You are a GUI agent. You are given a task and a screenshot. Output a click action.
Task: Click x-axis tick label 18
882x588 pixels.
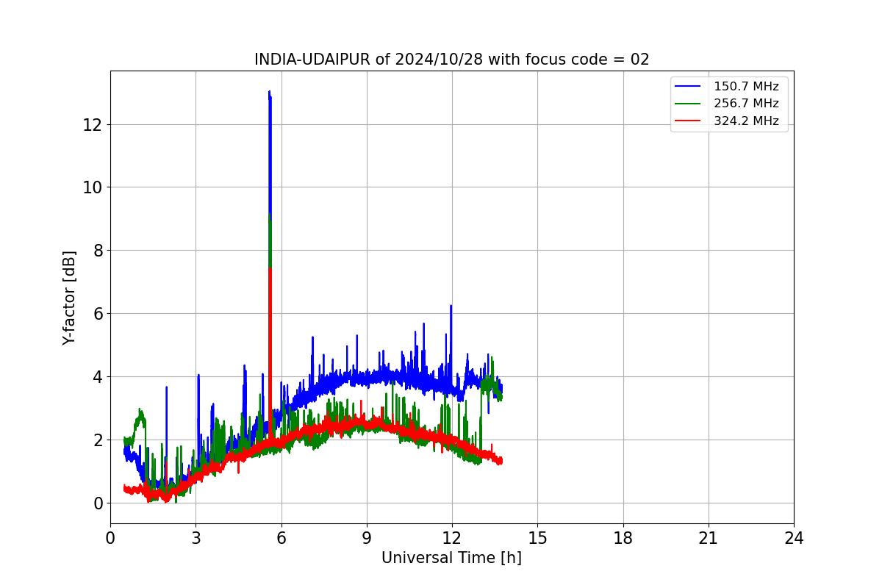(623, 538)
